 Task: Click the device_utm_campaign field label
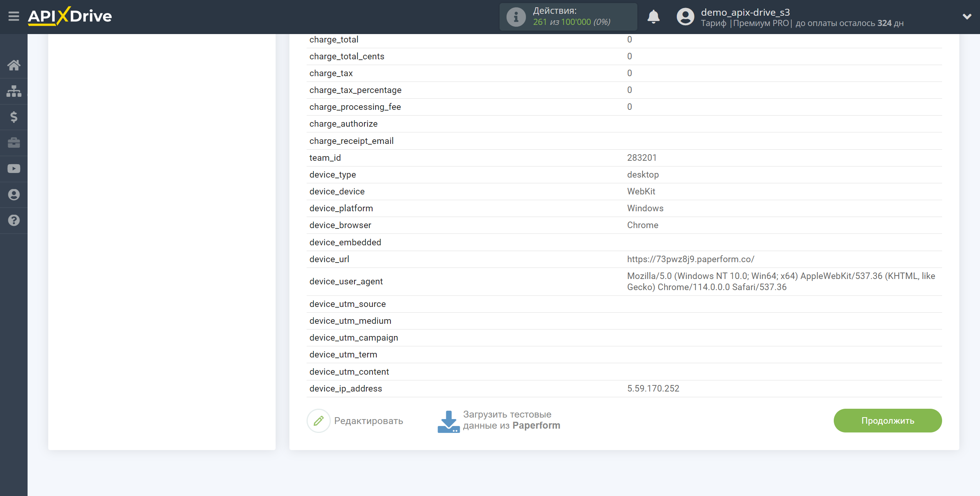pyautogui.click(x=354, y=338)
